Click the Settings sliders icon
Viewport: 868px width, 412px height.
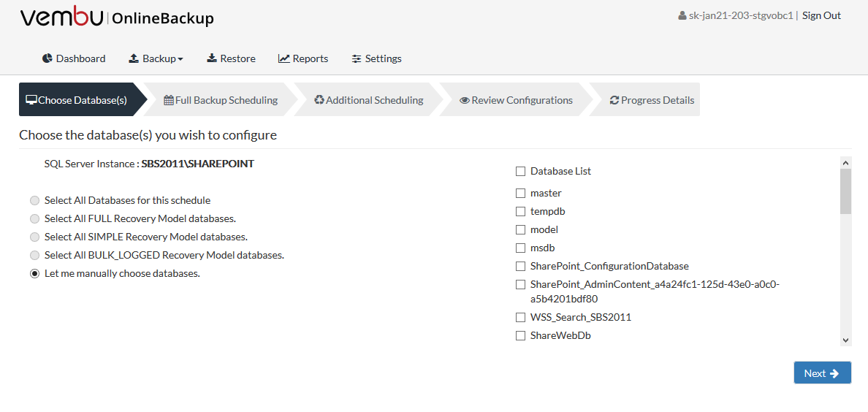[357, 58]
